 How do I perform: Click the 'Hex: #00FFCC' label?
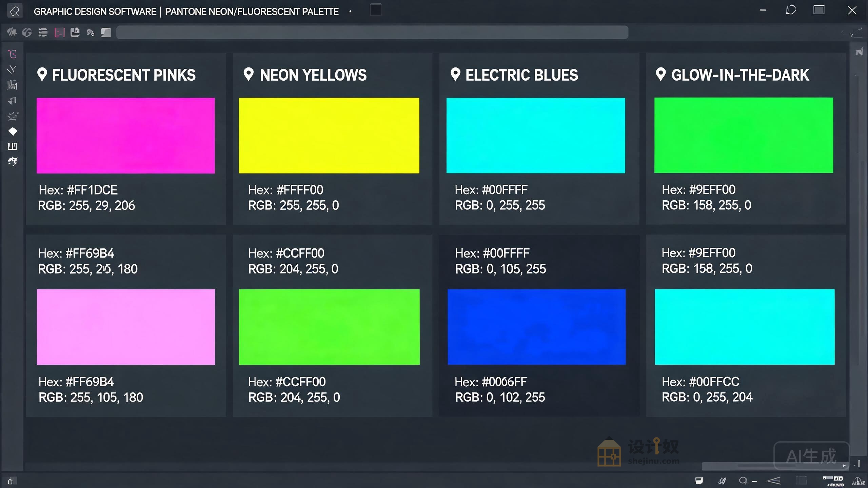pos(701,382)
